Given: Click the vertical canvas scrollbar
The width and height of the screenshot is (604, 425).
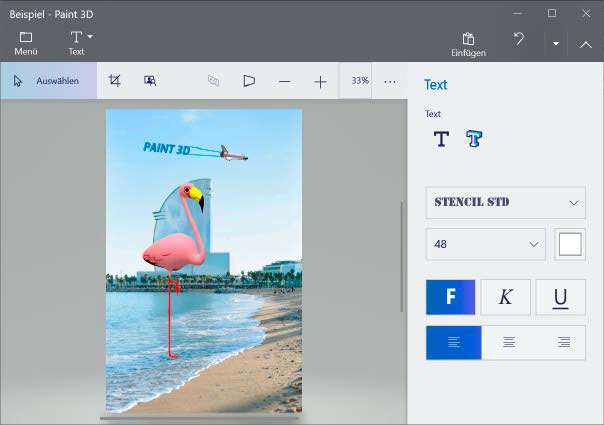Looking at the screenshot, I should tap(402, 257).
